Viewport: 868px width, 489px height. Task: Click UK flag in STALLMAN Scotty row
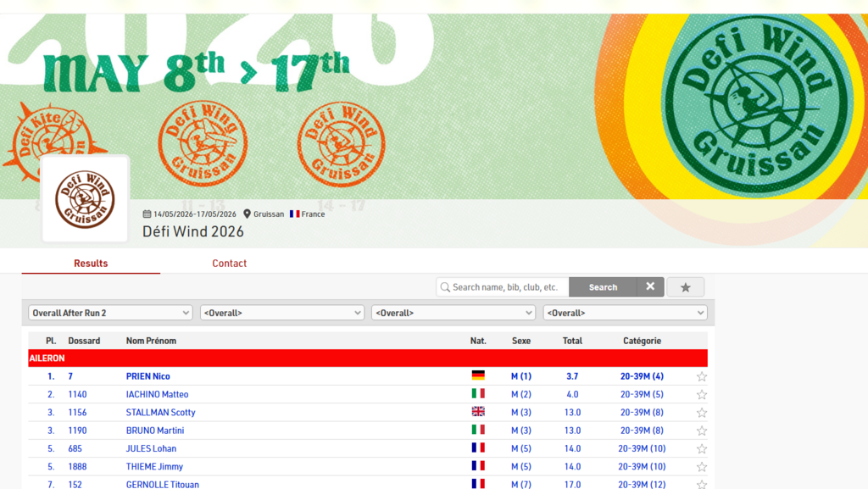click(478, 411)
